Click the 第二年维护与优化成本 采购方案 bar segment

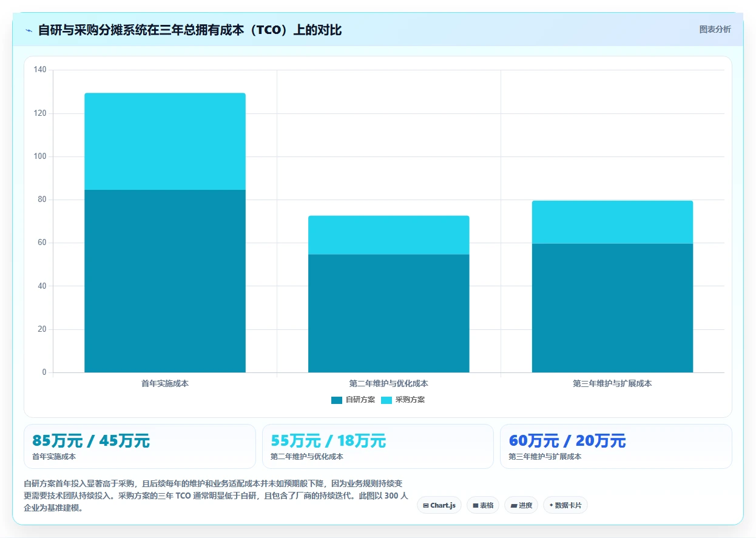click(388, 235)
